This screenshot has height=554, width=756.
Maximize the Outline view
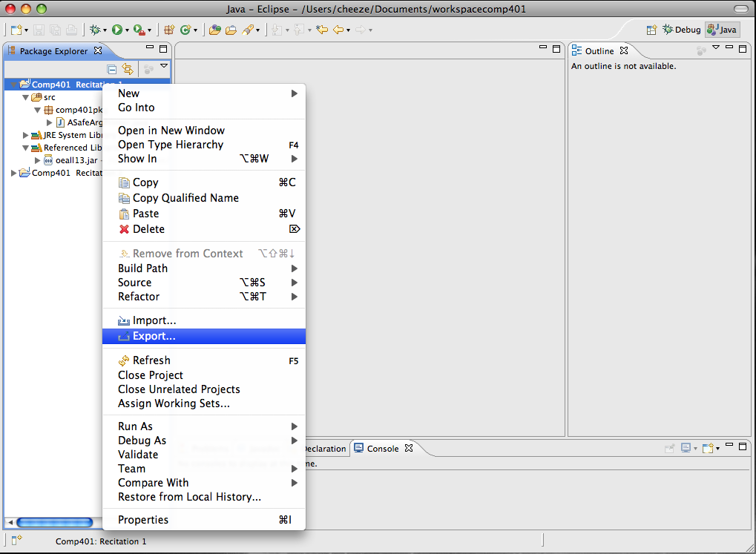click(743, 49)
